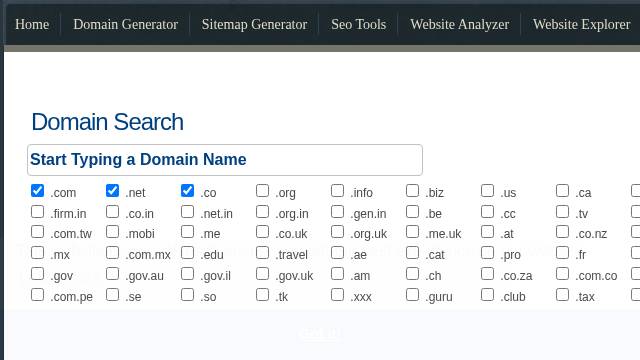
Task: Select the .us checkbox
Action: click(487, 191)
